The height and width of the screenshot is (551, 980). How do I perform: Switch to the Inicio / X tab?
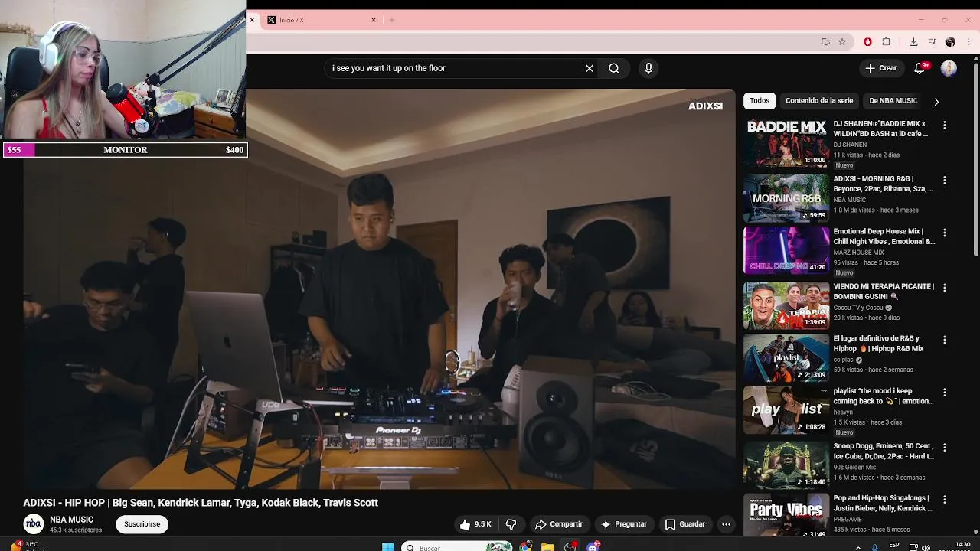[x=320, y=20]
